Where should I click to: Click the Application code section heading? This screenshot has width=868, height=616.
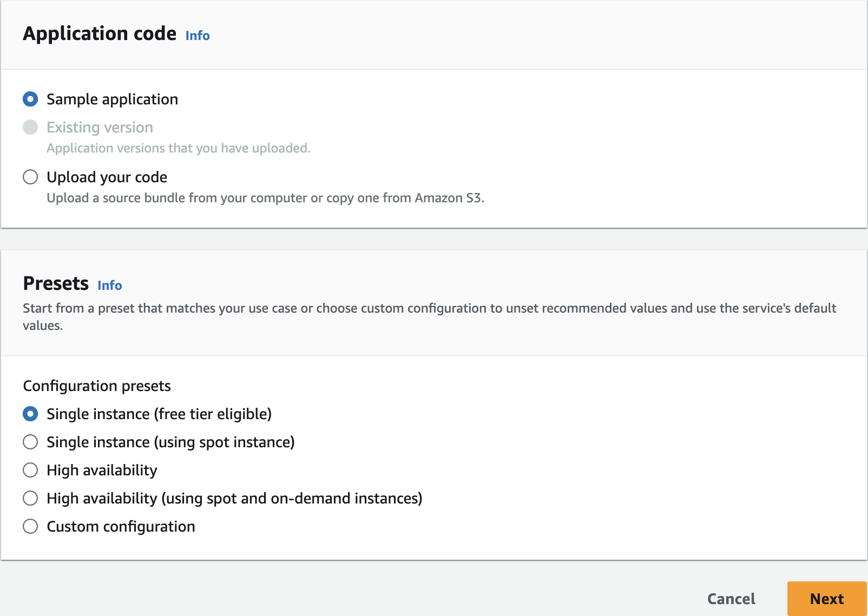tap(100, 34)
